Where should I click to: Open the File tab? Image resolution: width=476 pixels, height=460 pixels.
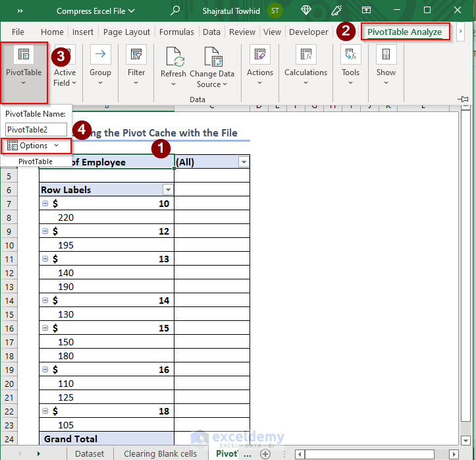18,32
